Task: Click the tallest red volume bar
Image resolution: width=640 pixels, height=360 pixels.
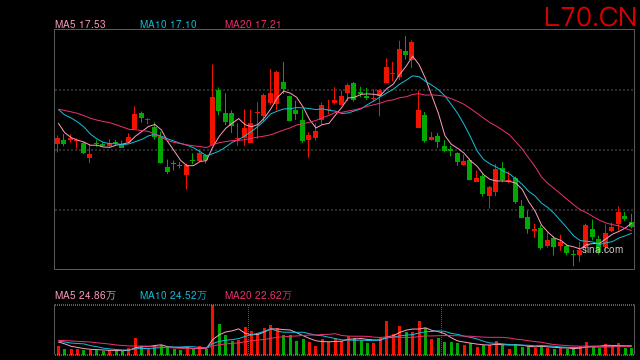Action: point(213,330)
